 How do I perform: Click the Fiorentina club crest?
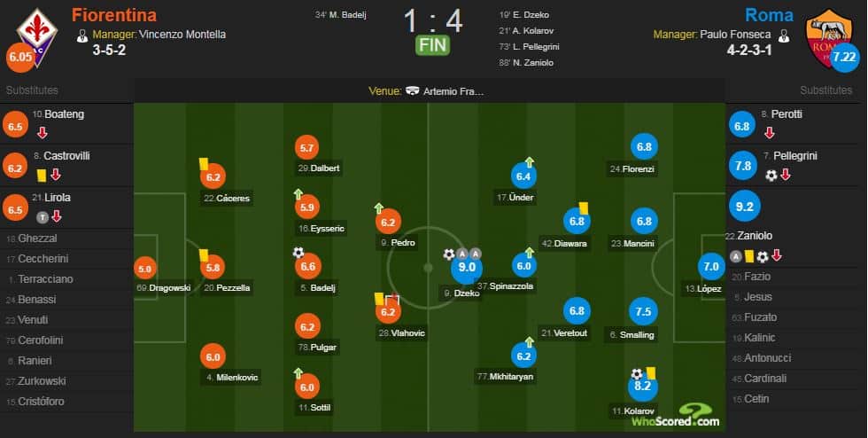click(36, 36)
